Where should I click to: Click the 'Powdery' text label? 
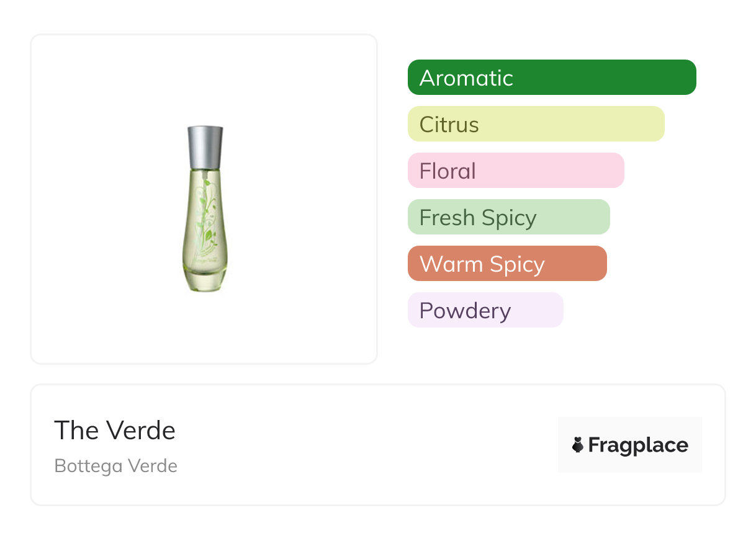point(465,311)
